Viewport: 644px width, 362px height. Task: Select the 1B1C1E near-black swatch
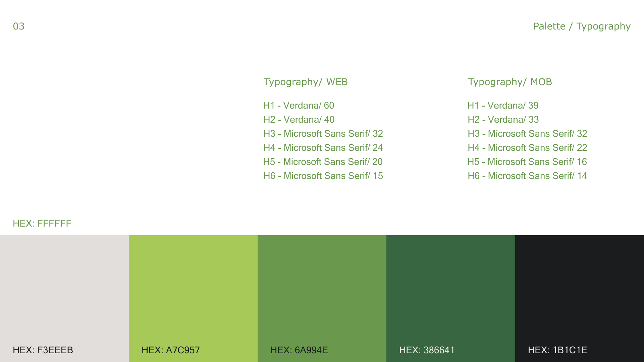(x=580, y=298)
